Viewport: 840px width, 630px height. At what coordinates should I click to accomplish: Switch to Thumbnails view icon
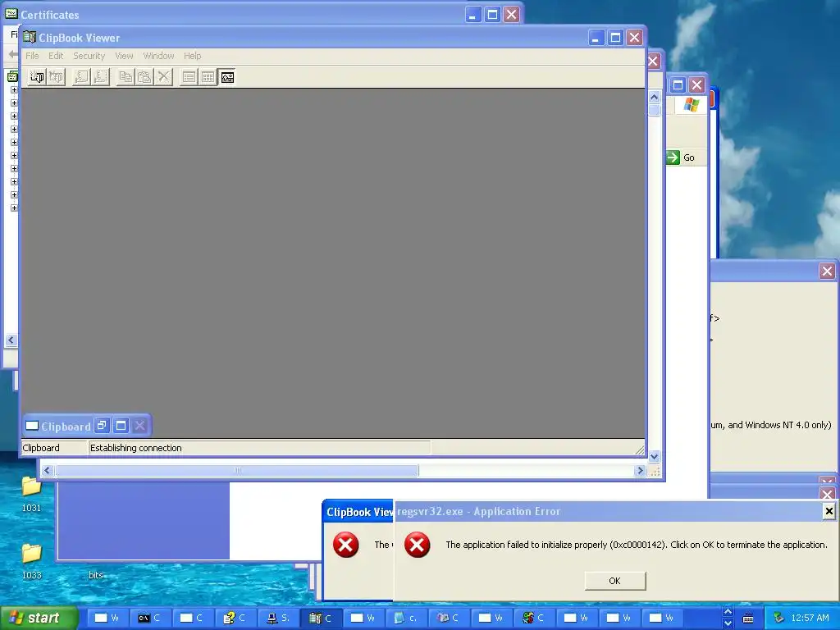[x=208, y=77]
